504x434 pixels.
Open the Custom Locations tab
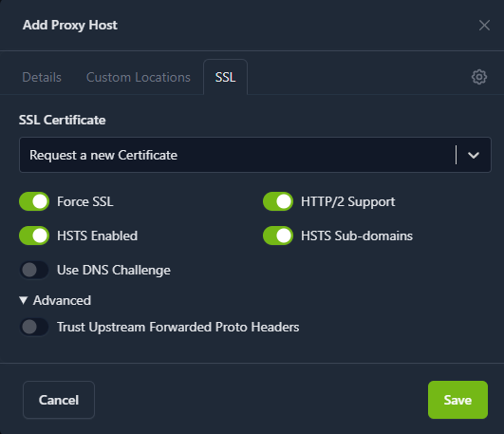(x=139, y=78)
